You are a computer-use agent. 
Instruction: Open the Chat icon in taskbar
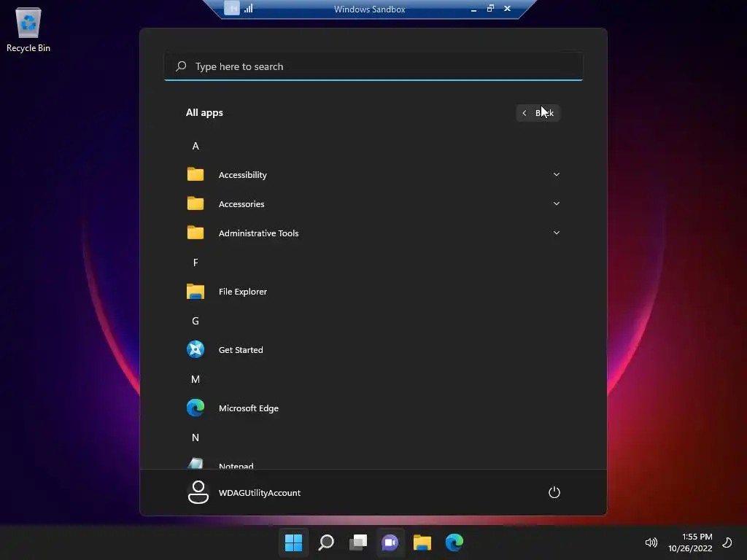(x=390, y=542)
